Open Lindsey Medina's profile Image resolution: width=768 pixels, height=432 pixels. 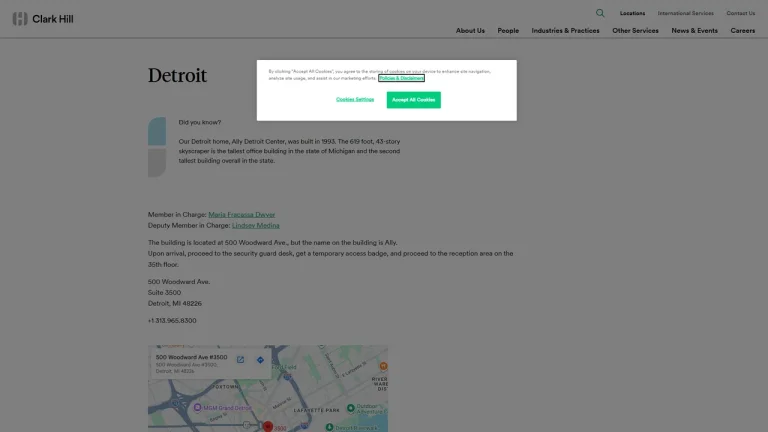(x=256, y=225)
